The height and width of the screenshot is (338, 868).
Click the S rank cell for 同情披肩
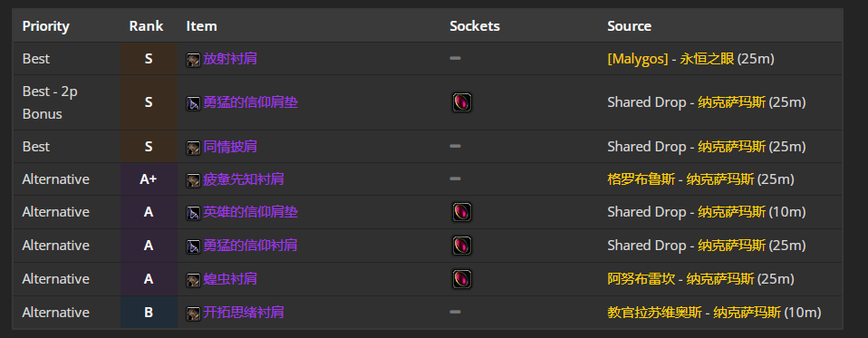[x=149, y=147]
